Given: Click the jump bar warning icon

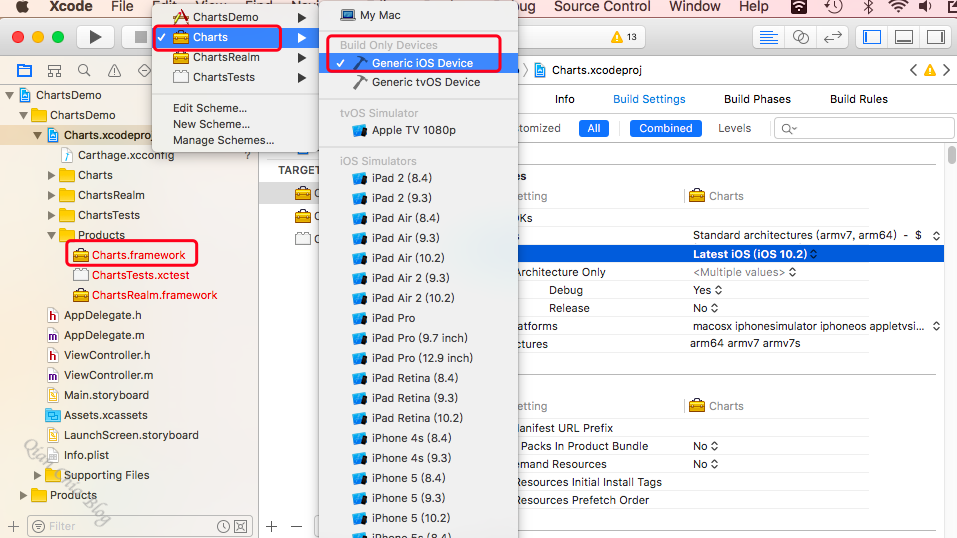Looking at the screenshot, I should click(x=930, y=70).
